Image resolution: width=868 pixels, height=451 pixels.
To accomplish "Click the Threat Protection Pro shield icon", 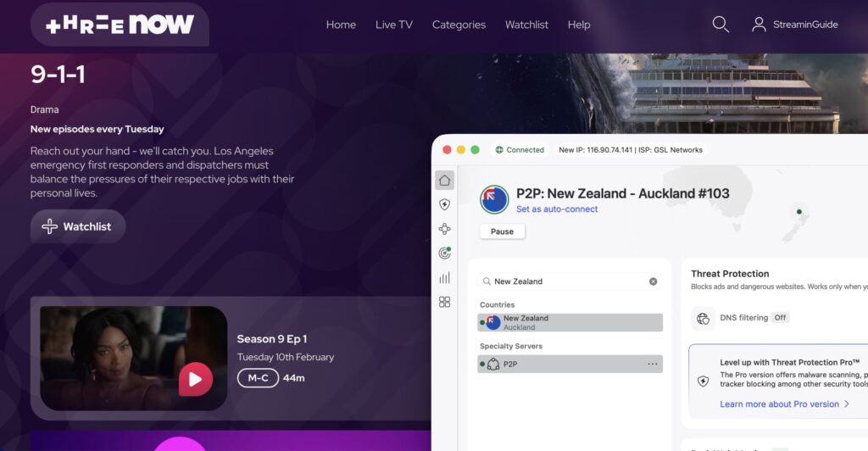I will (x=703, y=381).
